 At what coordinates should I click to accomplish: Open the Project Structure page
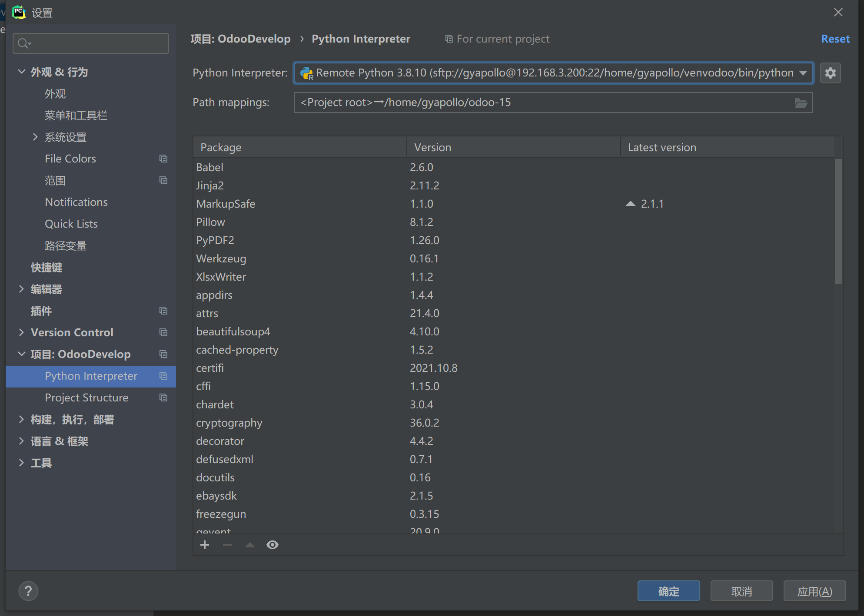[87, 398]
